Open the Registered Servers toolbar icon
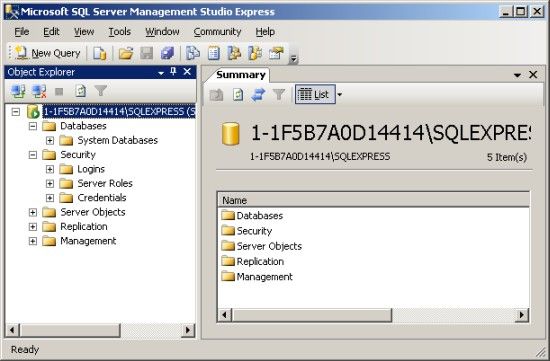 tap(193, 53)
